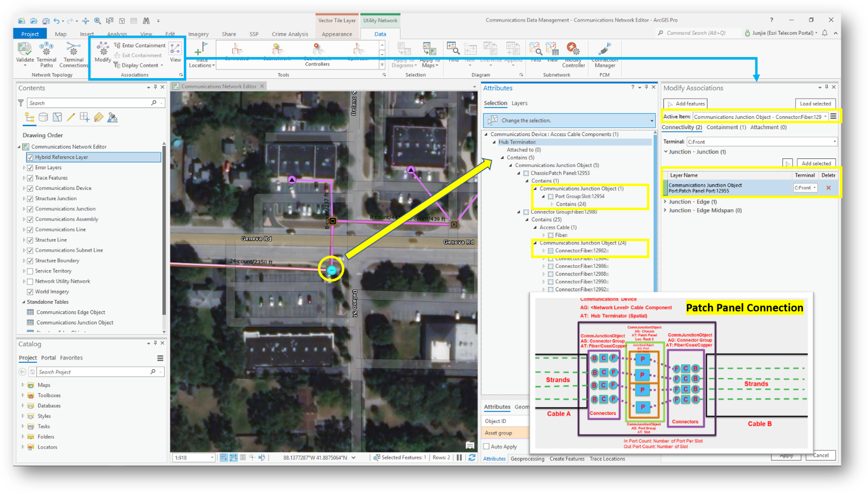Select the Validate network topology tool

tap(24, 52)
